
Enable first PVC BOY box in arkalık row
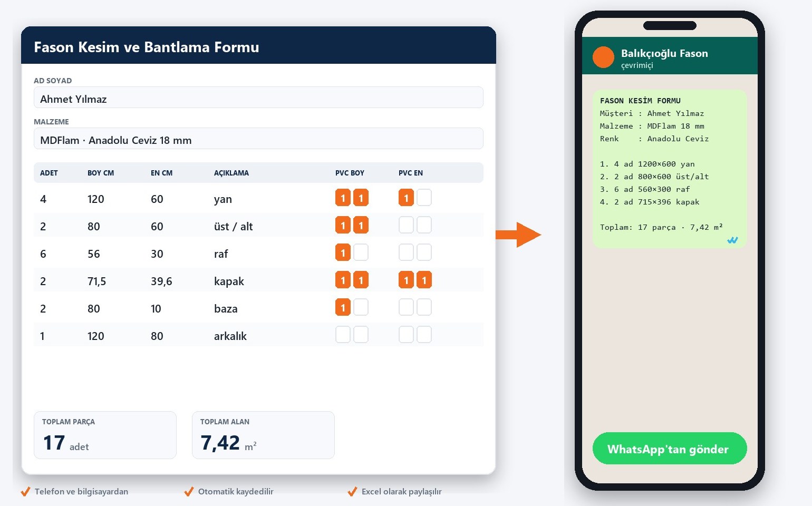tap(343, 335)
